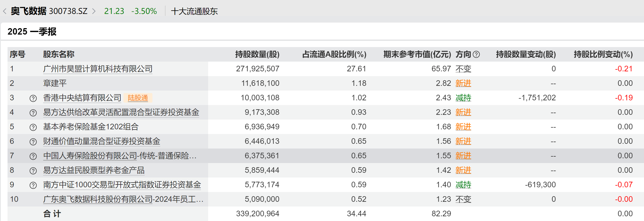Go to next stock with right chevron
Screen dimensions: 644x221
(94, 11)
